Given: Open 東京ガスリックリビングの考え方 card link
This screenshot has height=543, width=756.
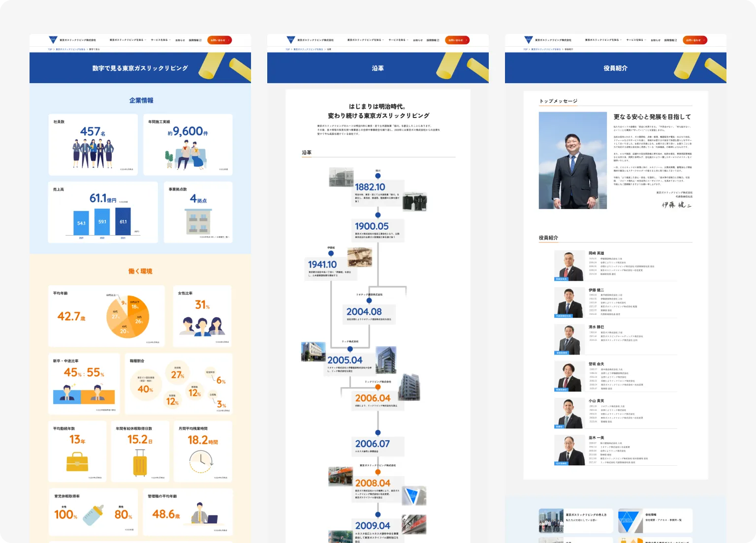Looking at the screenshot, I should point(576,520).
